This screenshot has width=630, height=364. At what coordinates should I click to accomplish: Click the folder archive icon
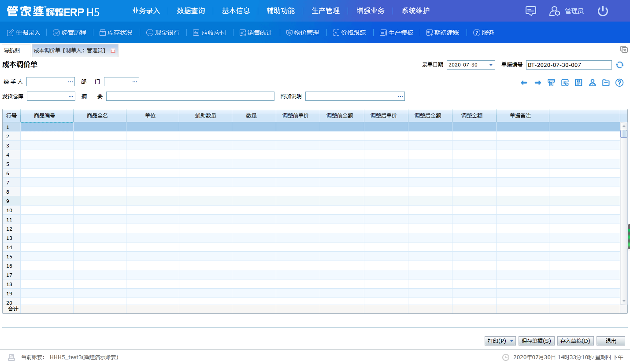(606, 83)
